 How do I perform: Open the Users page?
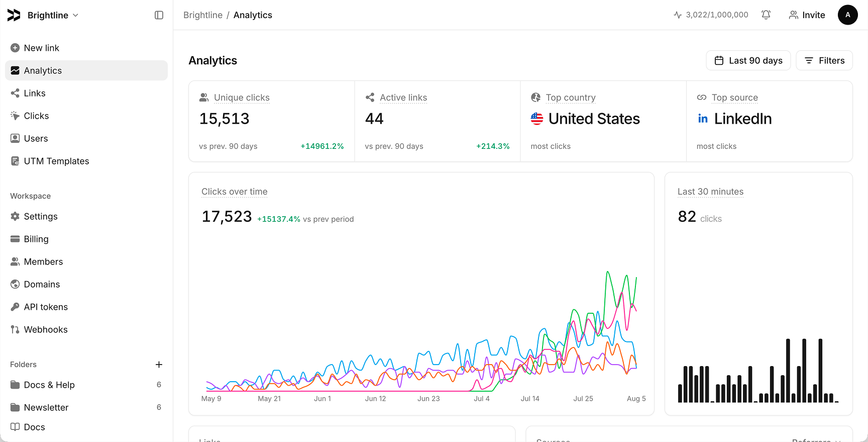click(86, 138)
